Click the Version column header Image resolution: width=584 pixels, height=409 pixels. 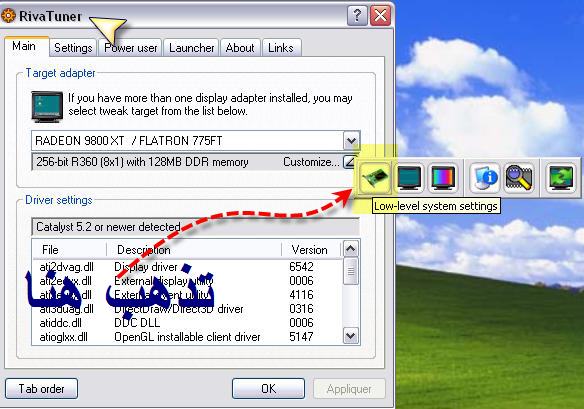310,250
